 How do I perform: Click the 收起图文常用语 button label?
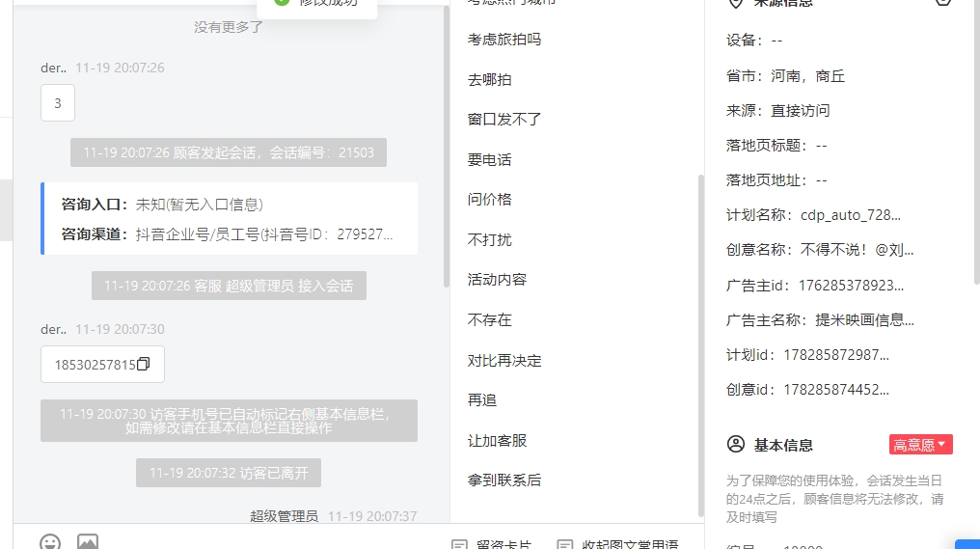[x=630, y=544]
